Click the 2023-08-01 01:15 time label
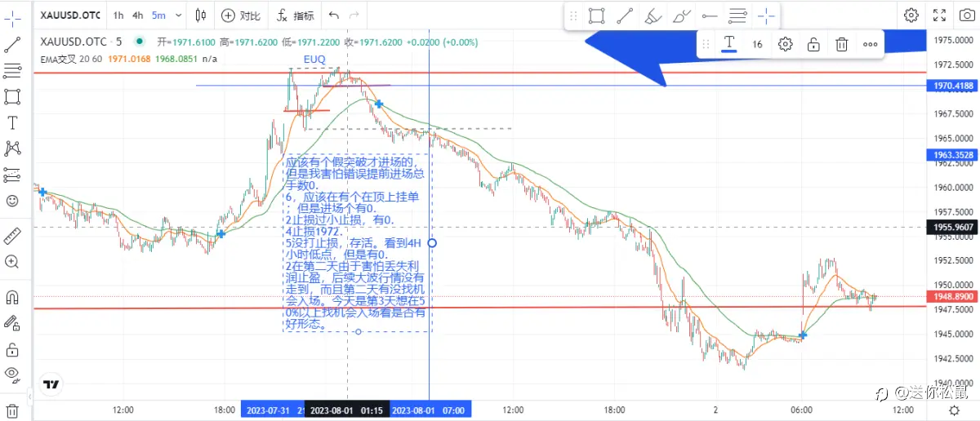 point(348,410)
